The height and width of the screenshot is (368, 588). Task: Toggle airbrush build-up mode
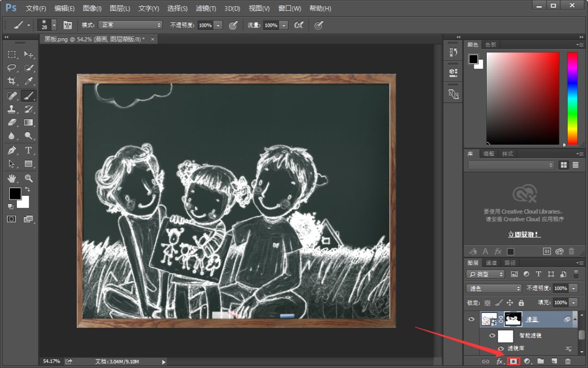point(298,25)
